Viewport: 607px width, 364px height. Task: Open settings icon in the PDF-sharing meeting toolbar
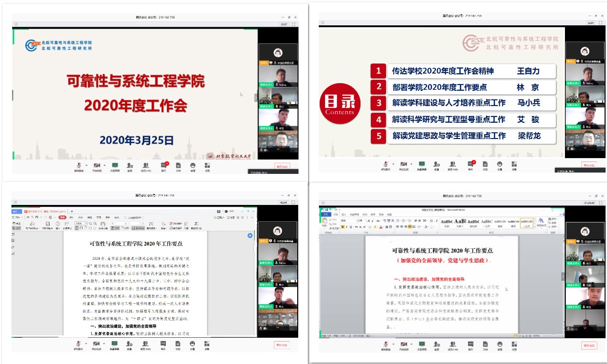207,345
